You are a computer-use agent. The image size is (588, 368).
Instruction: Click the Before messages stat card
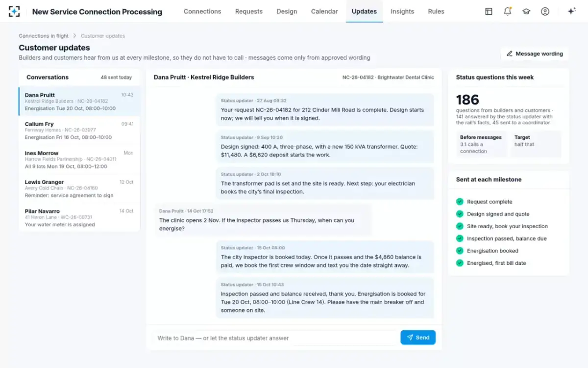click(x=481, y=144)
